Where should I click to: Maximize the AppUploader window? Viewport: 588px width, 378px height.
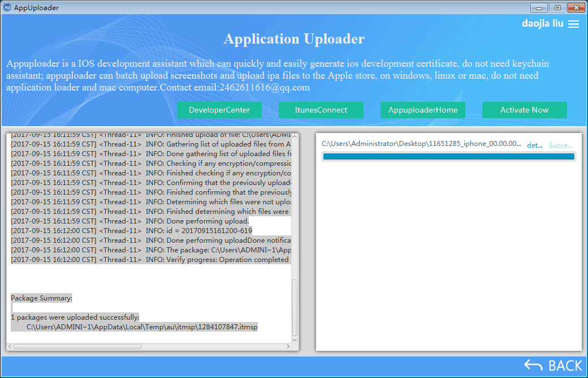click(x=557, y=7)
